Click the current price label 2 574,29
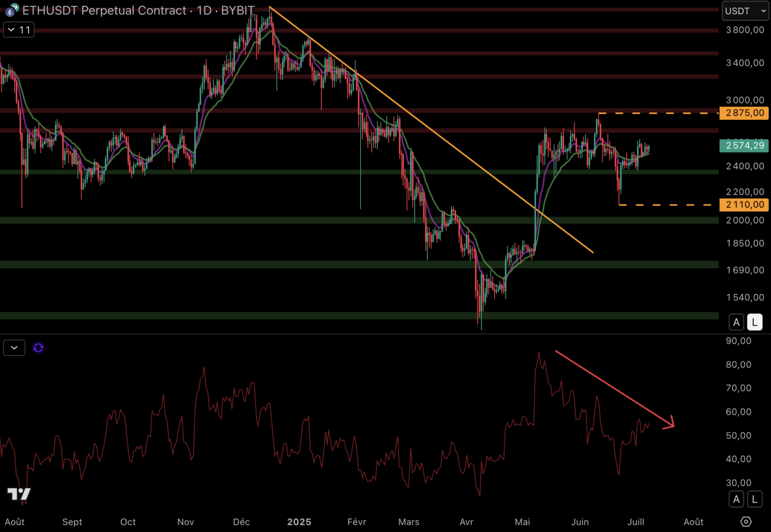This screenshot has height=532, width=771. click(x=744, y=145)
